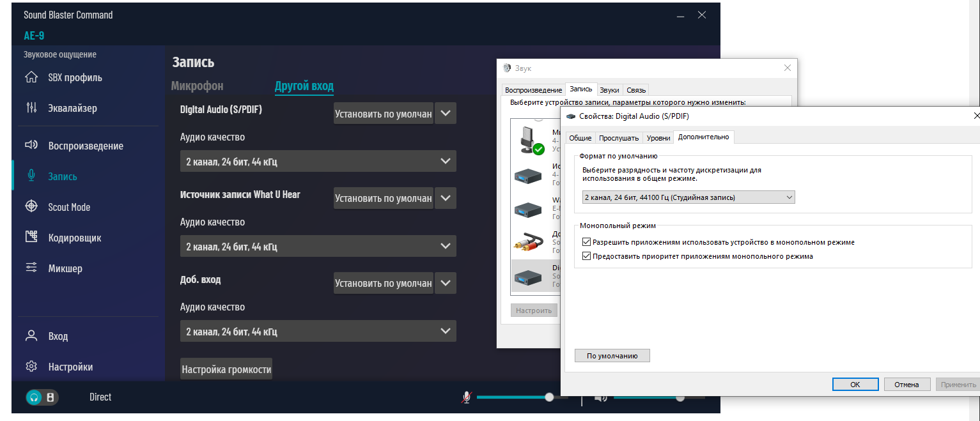Open the Общие tab in Свойства

[580, 137]
